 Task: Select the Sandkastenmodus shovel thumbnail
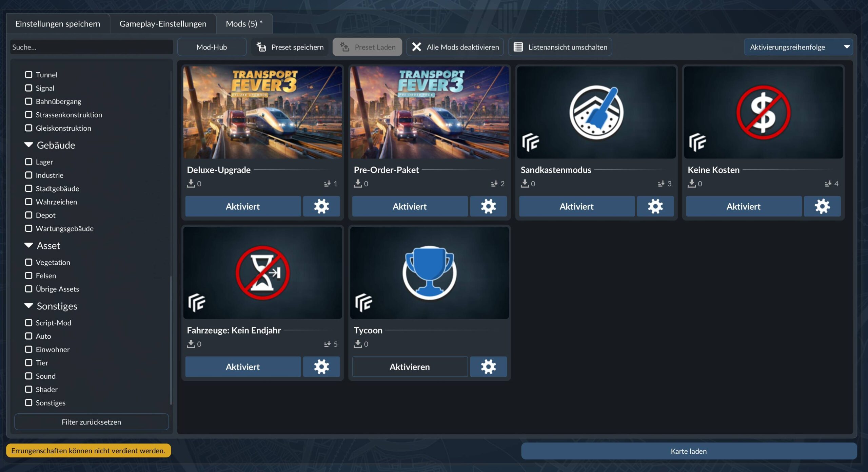tap(596, 112)
